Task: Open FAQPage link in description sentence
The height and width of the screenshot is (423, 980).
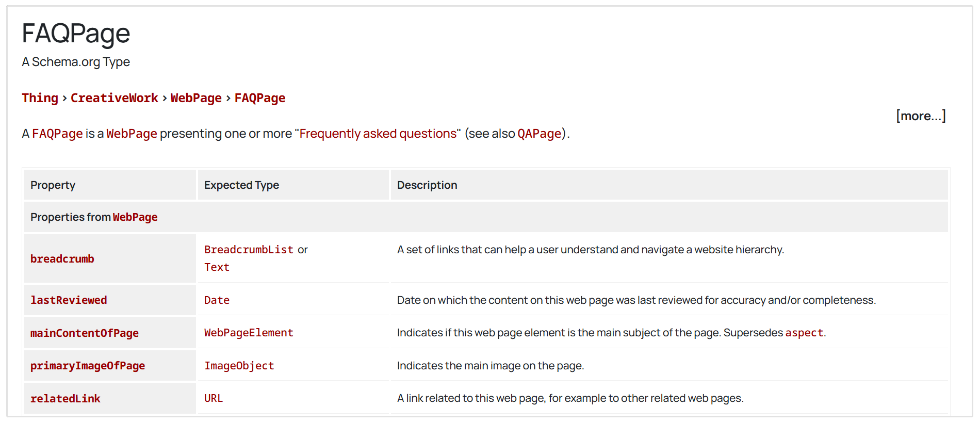Action: point(57,134)
